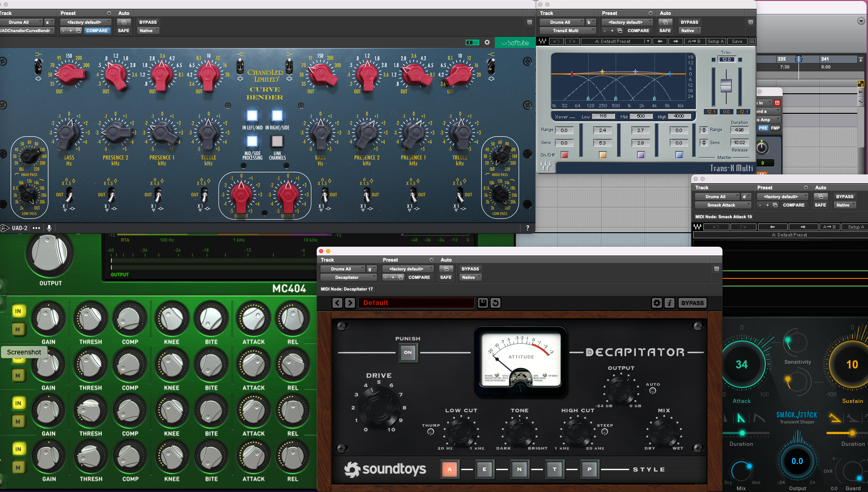Revert Decapitator preset with reload icon
The height and width of the screenshot is (492, 868).
click(x=495, y=303)
